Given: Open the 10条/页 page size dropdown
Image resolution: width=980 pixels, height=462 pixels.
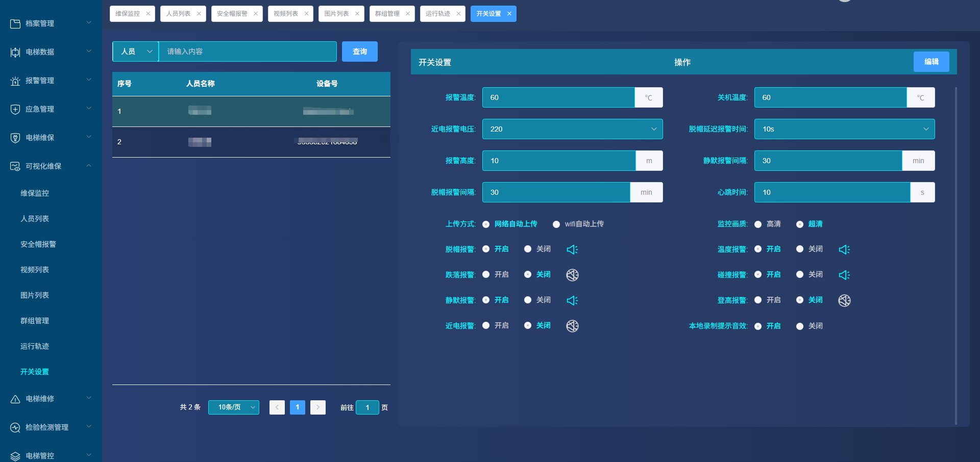Looking at the screenshot, I should point(233,407).
